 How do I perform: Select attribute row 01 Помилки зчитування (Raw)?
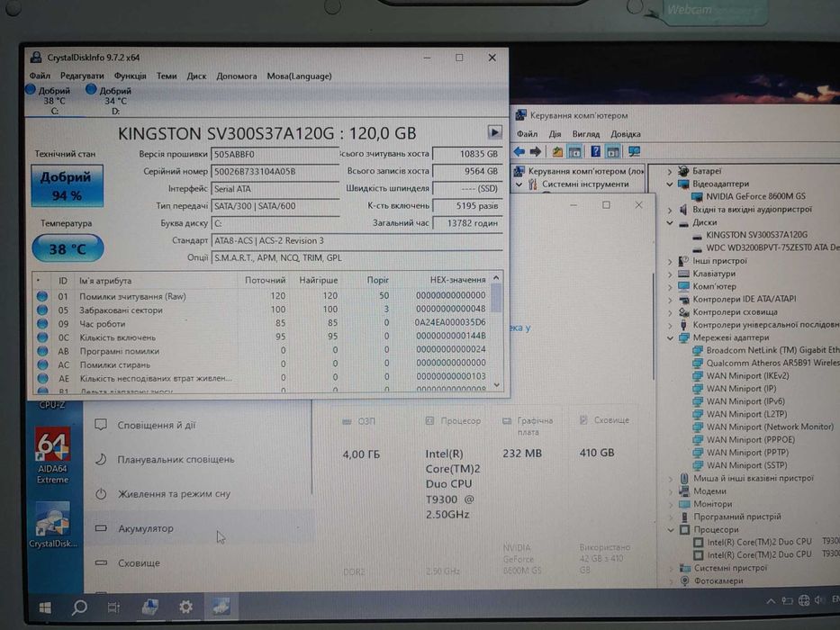(261, 296)
